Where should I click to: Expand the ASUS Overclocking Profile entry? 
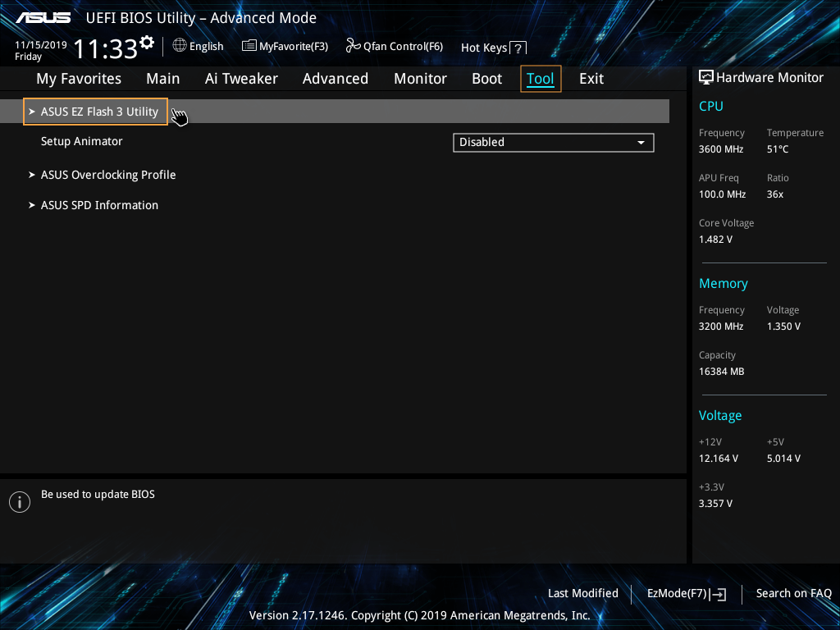pyautogui.click(x=107, y=175)
